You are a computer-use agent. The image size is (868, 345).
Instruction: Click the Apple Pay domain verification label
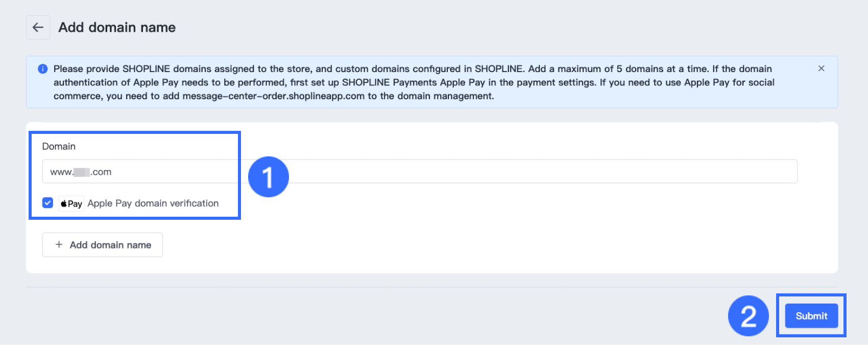(153, 203)
